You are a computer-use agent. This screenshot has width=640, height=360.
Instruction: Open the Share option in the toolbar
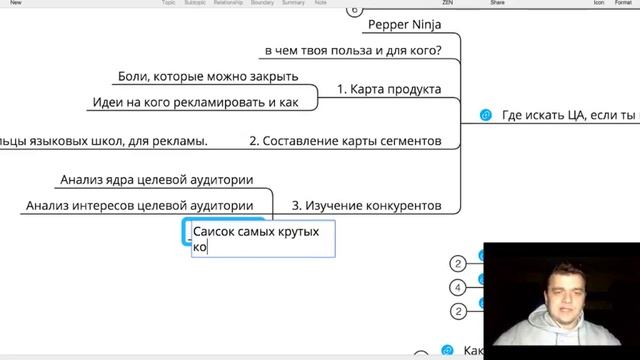(x=497, y=2)
